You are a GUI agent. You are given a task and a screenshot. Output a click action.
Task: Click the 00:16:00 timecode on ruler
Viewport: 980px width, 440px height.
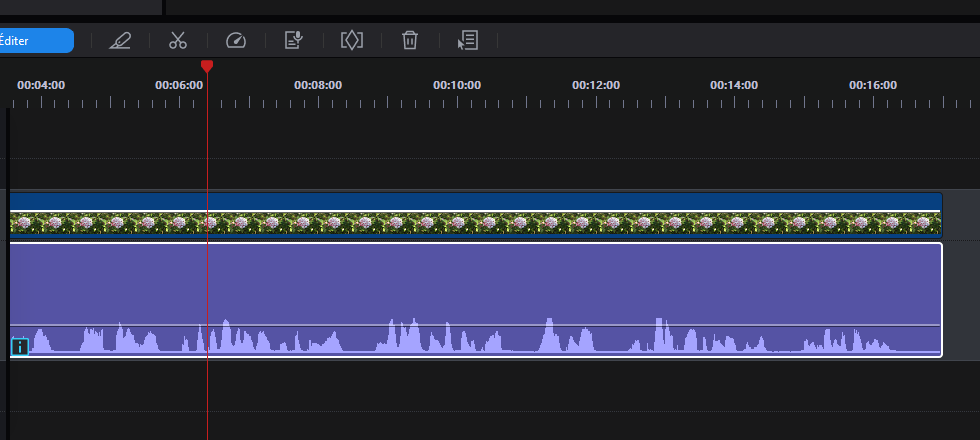tap(872, 85)
